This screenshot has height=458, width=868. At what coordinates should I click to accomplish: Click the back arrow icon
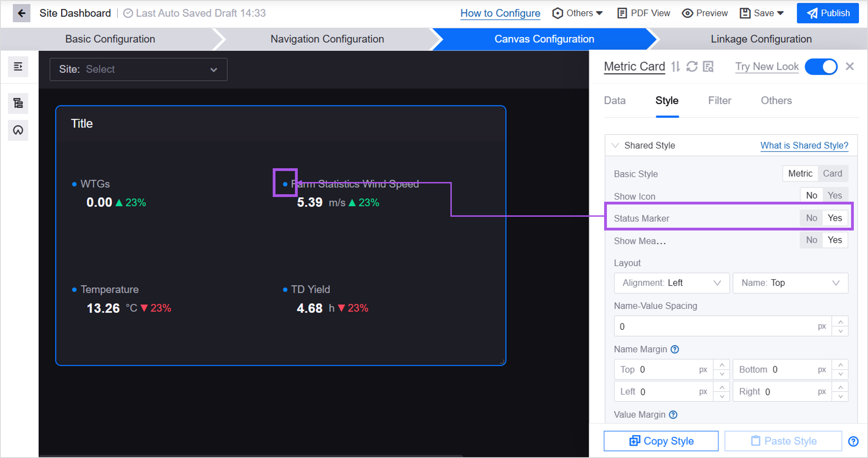(22, 13)
